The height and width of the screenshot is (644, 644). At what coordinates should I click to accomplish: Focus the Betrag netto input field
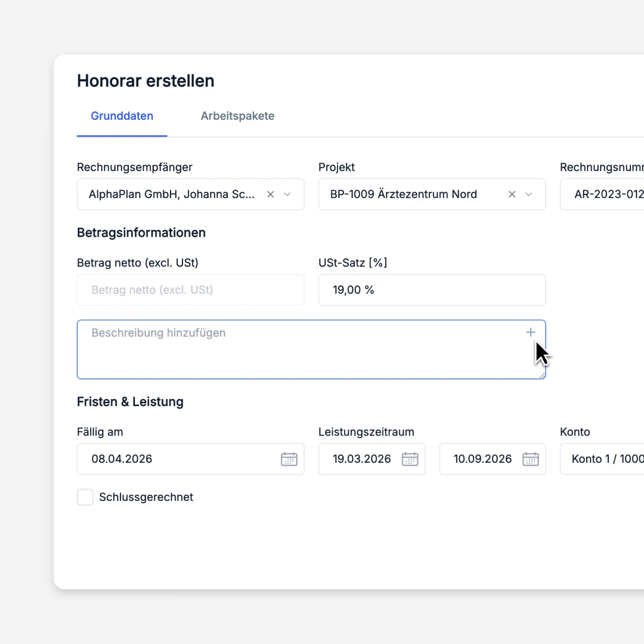pyautogui.click(x=191, y=290)
